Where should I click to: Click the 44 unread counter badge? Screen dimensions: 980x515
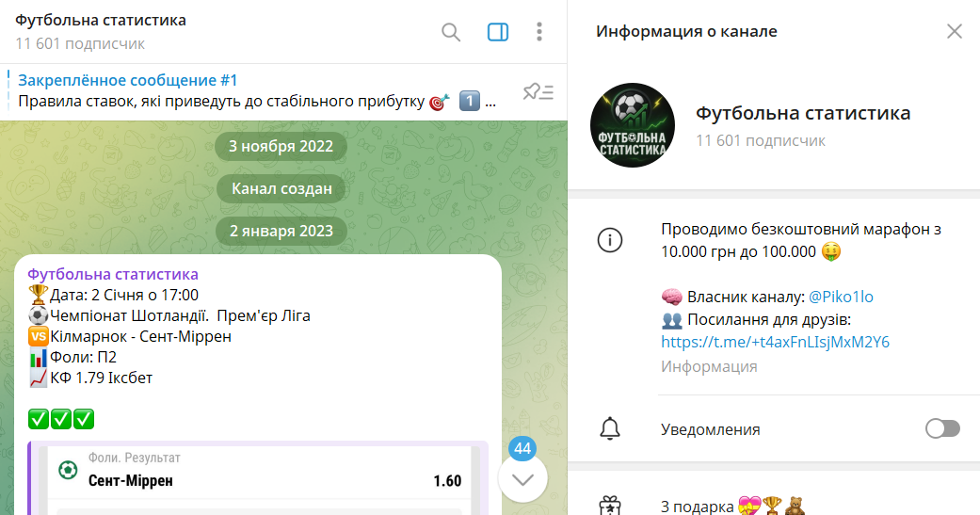522,448
